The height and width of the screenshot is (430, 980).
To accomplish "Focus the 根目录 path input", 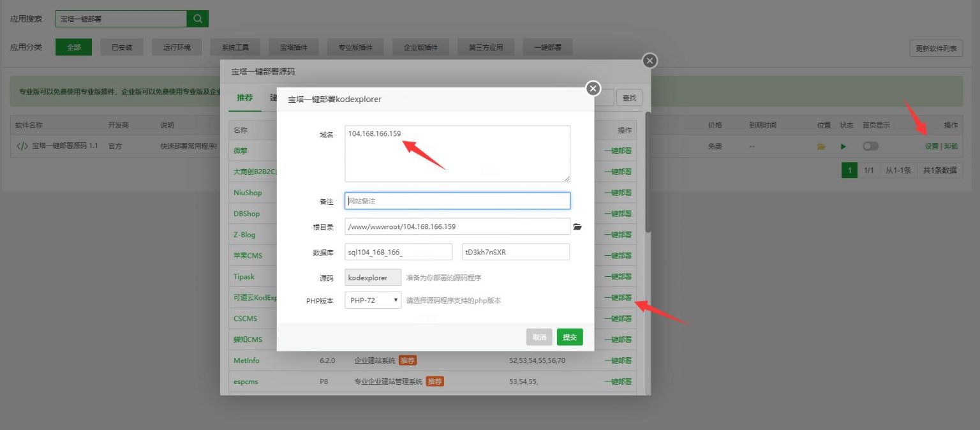I will point(457,226).
